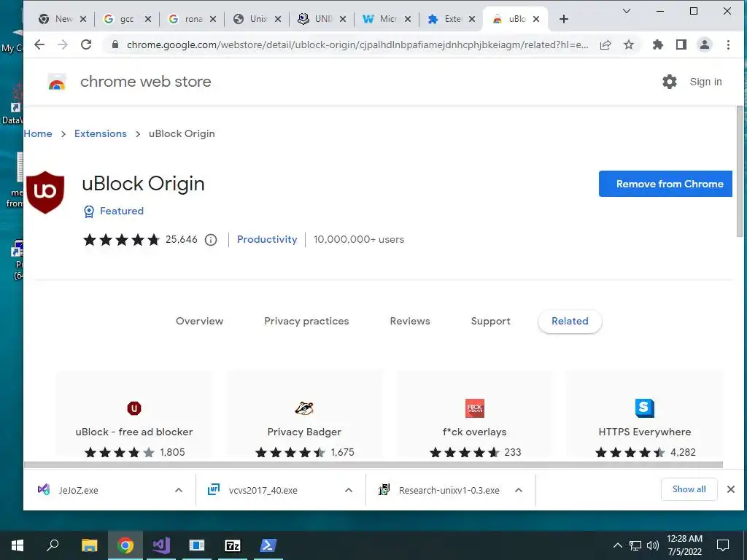Switch to the Privacy practices tab
This screenshot has height=560, width=747.
pyautogui.click(x=306, y=322)
